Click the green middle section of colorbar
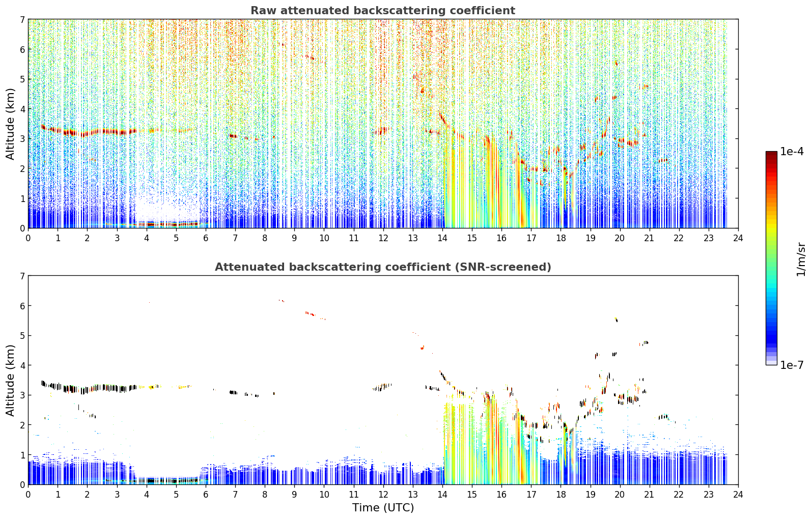Image resolution: width=812 pixels, height=519 pixels. (771, 254)
